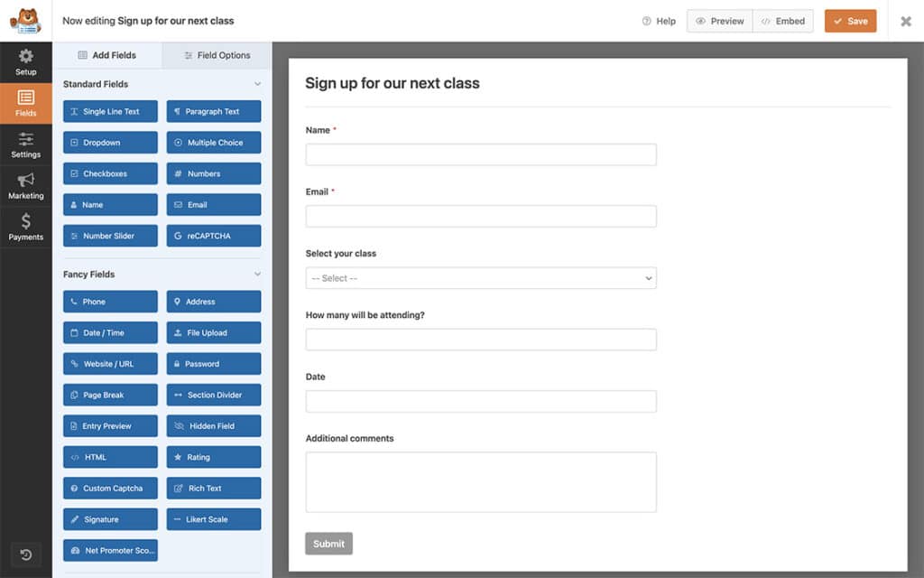
Task: Add a Signature field
Action: tap(110, 519)
